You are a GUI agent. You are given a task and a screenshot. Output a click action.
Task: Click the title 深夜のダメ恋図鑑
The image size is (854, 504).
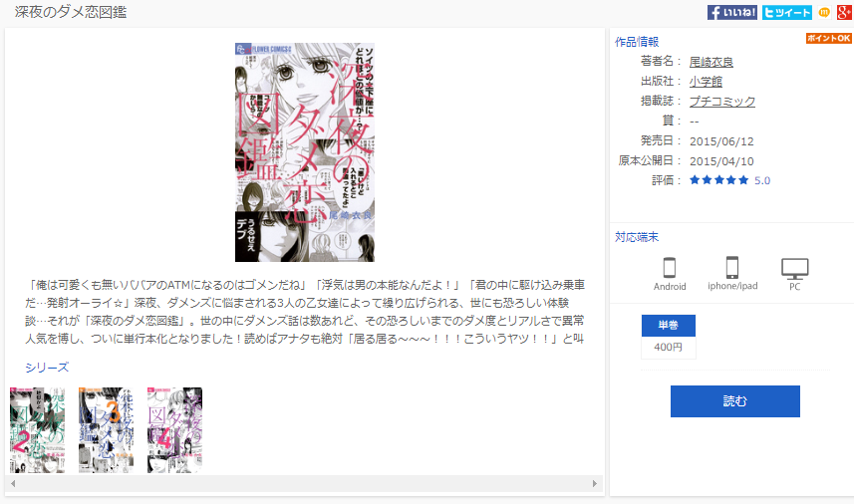pos(71,12)
